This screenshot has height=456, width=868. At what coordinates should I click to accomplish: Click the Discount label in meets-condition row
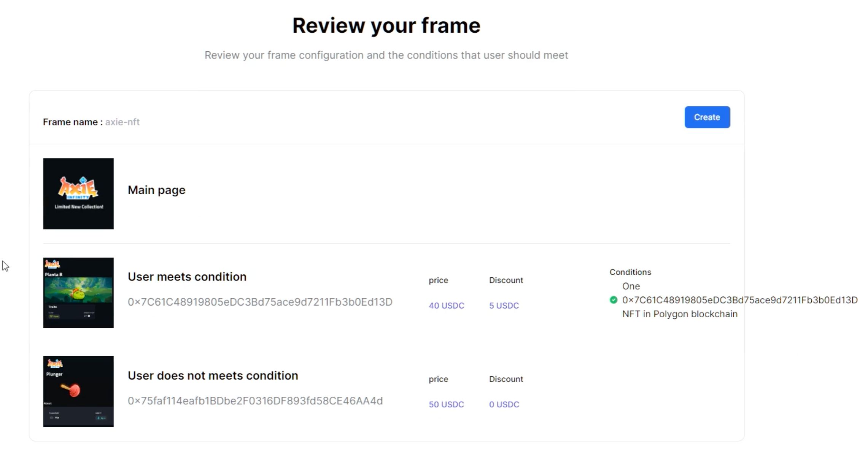click(x=506, y=280)
